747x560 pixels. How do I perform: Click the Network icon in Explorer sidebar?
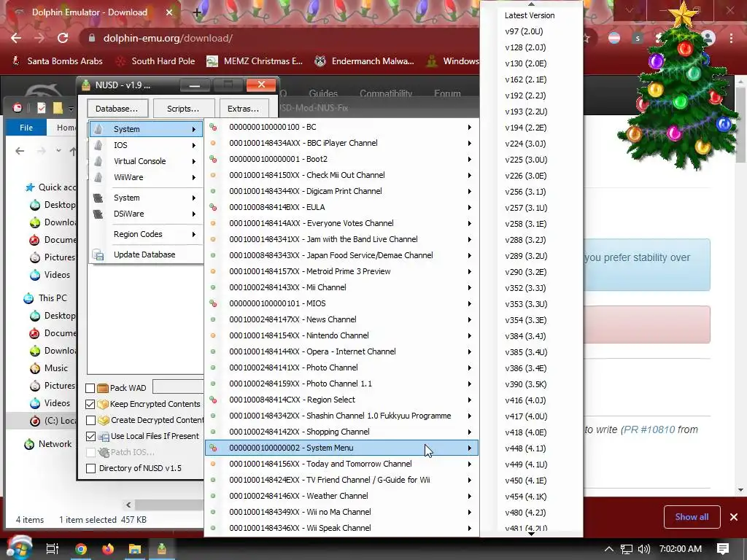(29, 444)
